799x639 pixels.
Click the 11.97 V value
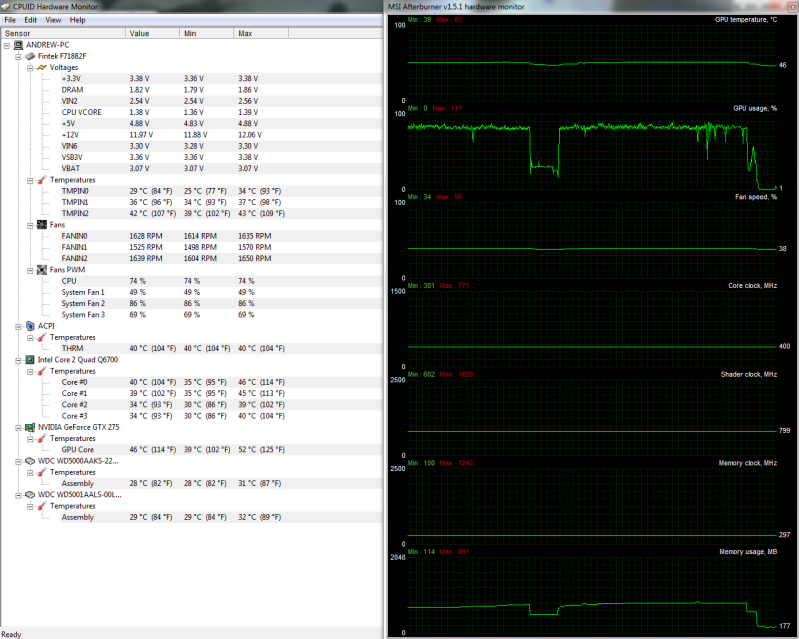pyautogui.click(x=141, y=135)
